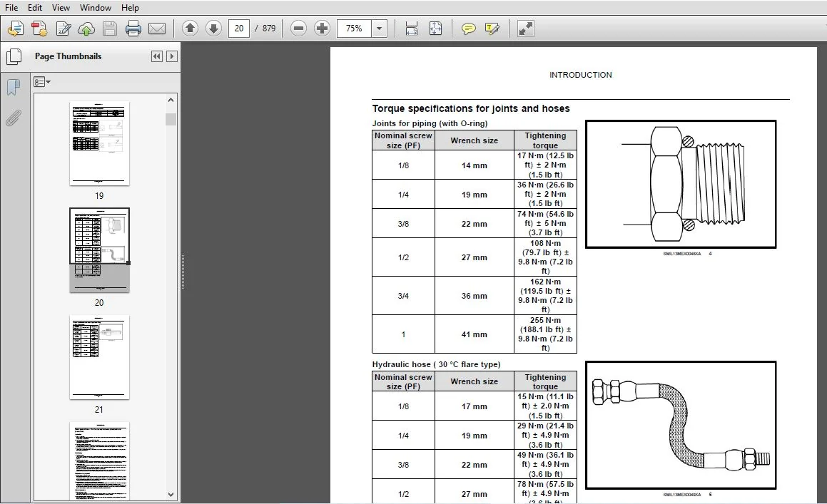Select page 21 thumbnail
Screen dimensions: 827x504
click(x=99, y=357)
